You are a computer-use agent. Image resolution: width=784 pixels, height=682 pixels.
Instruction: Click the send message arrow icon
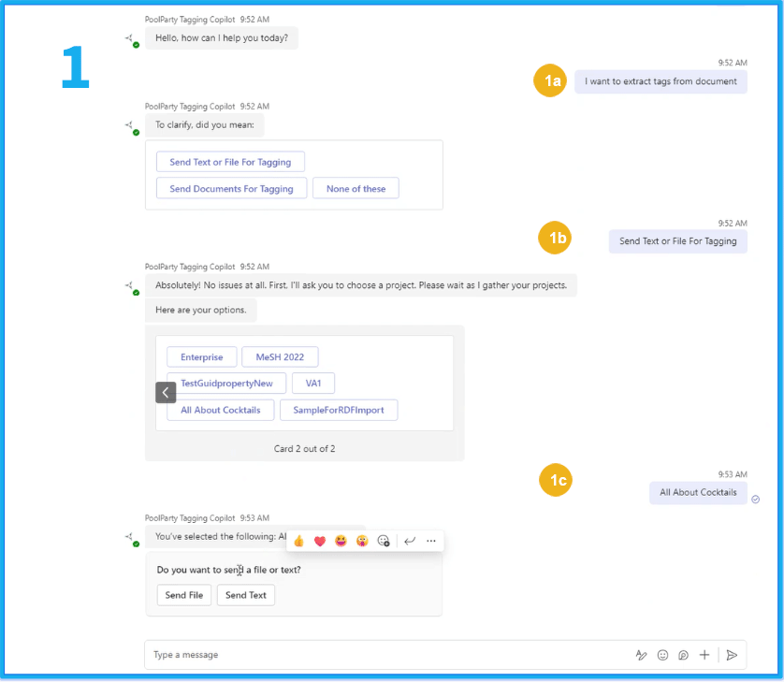(x=732, y=655)
